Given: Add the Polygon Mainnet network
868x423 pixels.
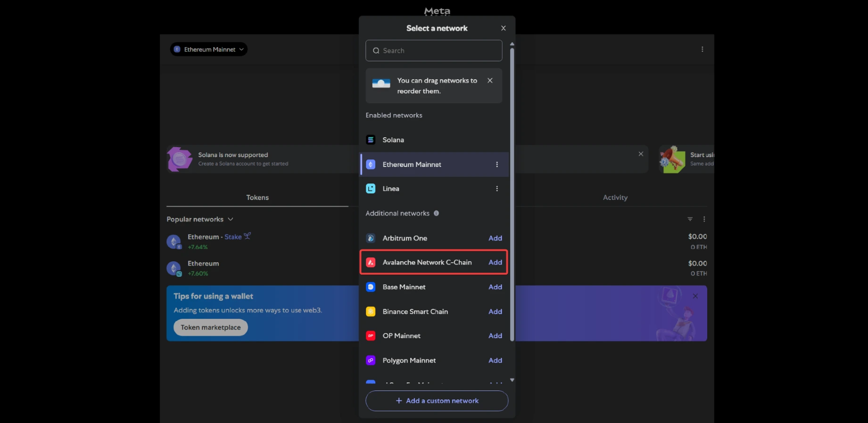Looking at the screenshot, I should tap(495, 360).
